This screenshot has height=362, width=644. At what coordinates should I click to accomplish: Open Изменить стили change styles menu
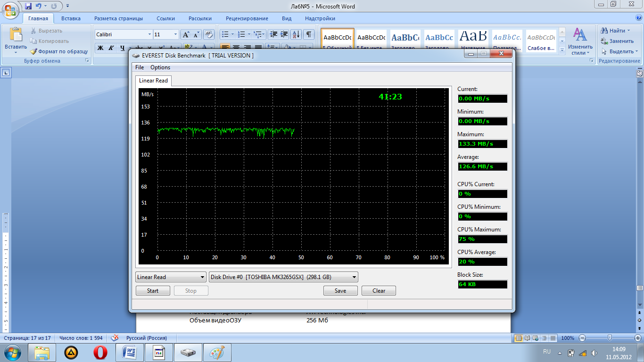[580, 41]
